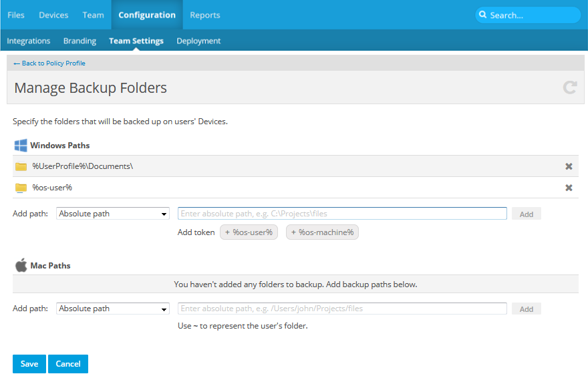Remove the %UserProfile%\Documents\ path
The width and height of the screenshot is (588, 384).
[x=569, y=166]
